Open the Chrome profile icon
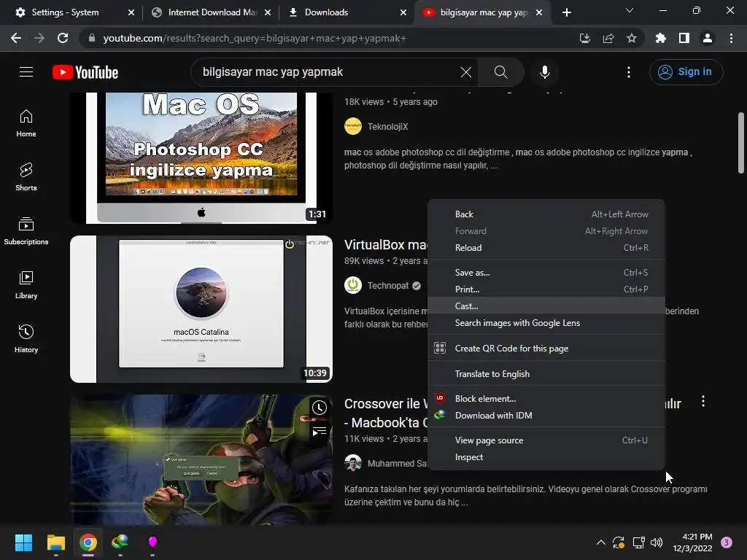Image resolution: width=747 pixels, height=560 pixels. [707, 38]
